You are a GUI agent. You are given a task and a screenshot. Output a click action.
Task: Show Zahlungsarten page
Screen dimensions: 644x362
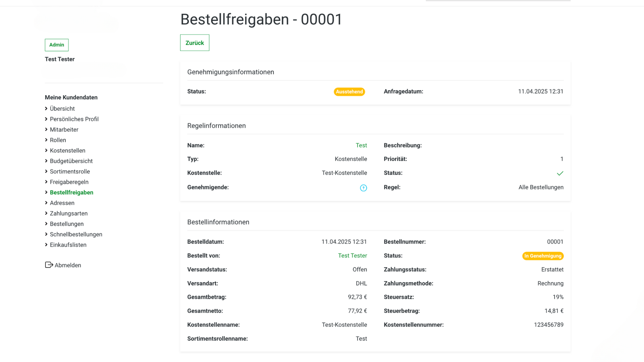point(69,214)
